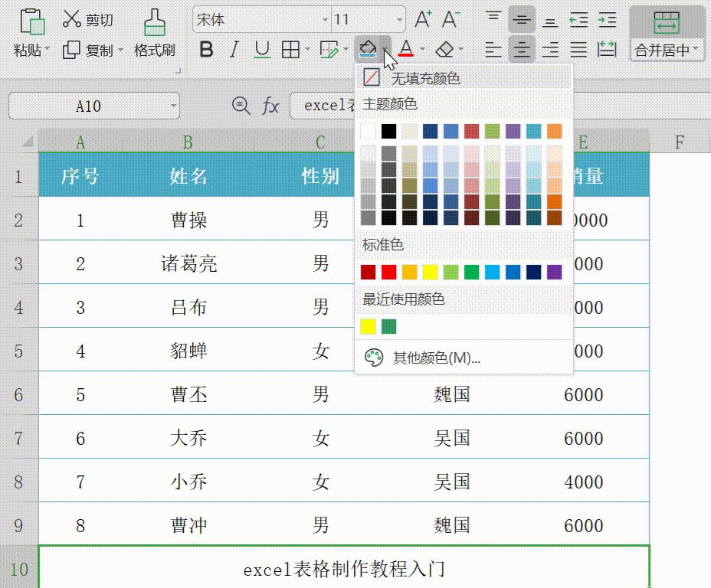Viewport: 711px width, 588px height.
Task: Click the Cut 剪切 icon
Action: (x=85, y=17)
